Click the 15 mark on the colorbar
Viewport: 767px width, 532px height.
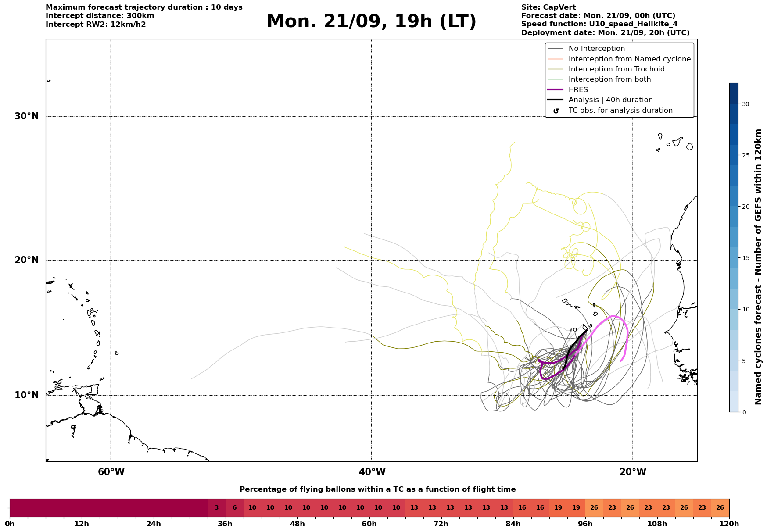pyautogui.click(x=745, y=258)
